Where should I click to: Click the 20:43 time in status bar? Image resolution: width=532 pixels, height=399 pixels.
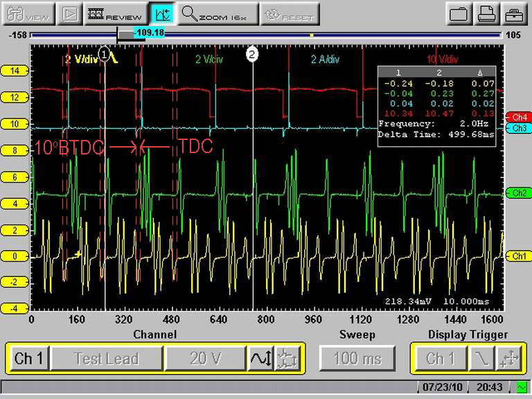tap(490, 387)
